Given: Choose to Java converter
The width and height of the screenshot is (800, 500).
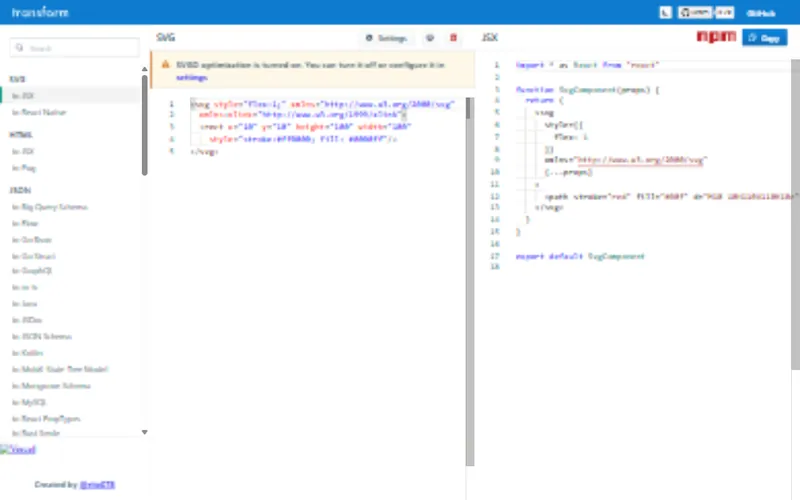Looking at the screenshot, I should [x=70, y=304].
